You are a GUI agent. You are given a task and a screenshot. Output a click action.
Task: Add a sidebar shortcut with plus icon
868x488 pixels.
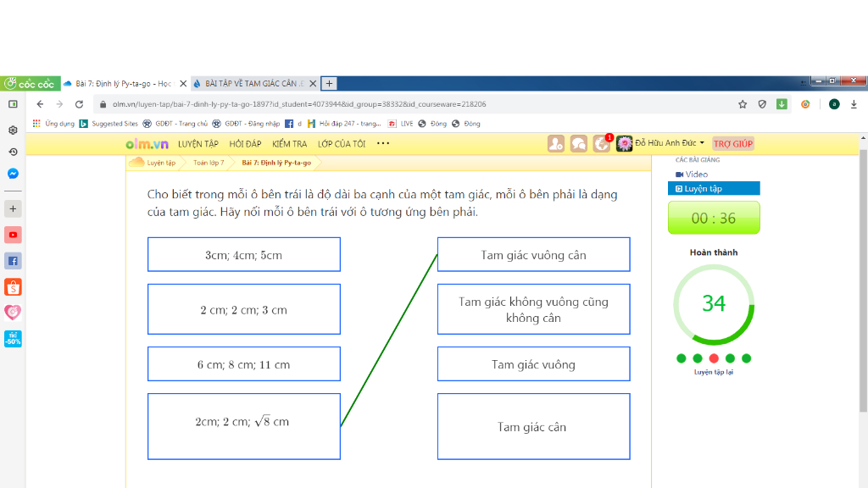[13, 208]
